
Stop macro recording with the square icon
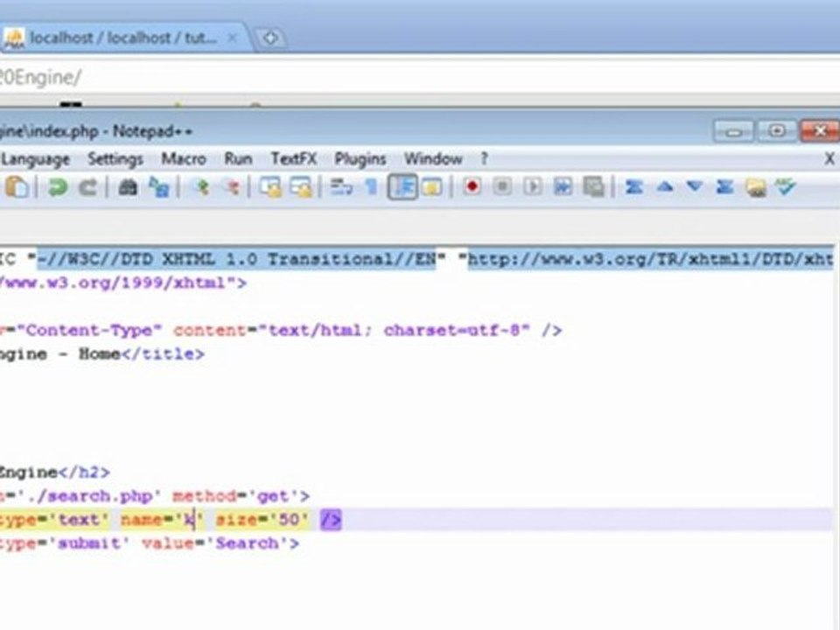click(502, 187)
